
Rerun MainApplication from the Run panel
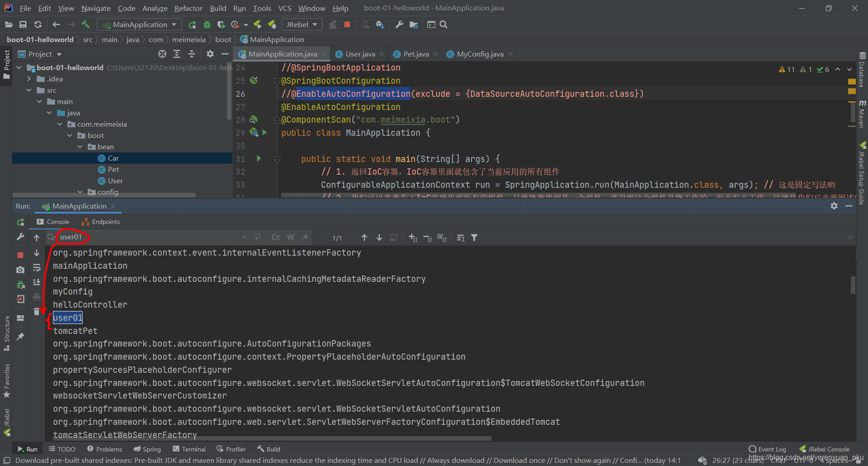20,222
